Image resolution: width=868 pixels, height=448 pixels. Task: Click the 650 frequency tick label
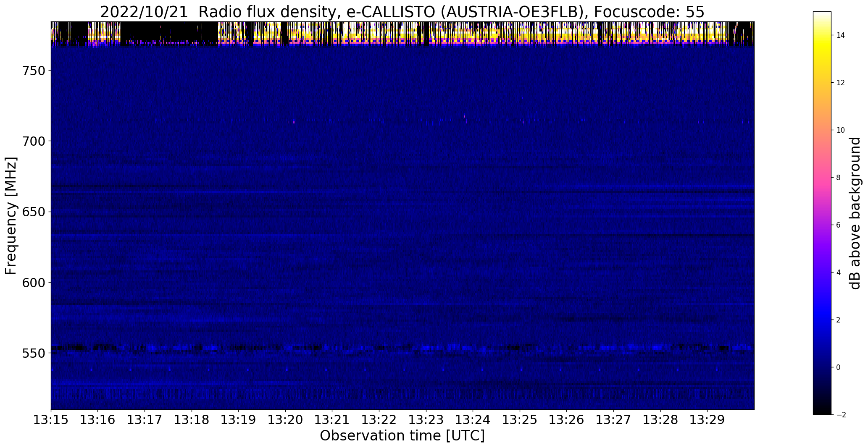click(x=33, y=212)
